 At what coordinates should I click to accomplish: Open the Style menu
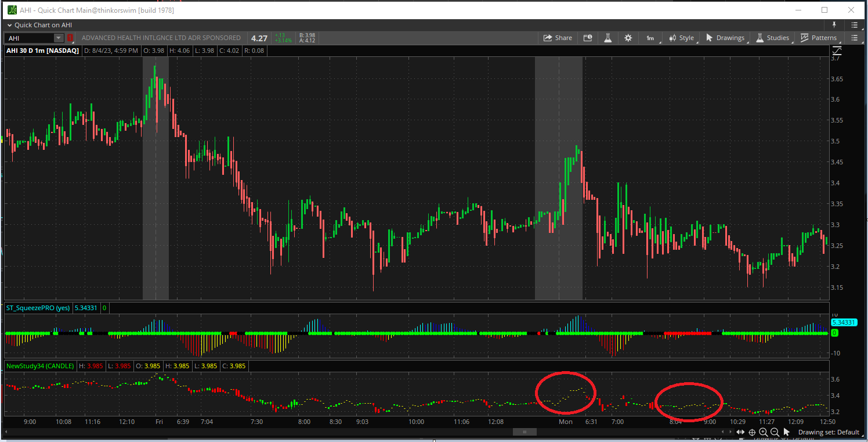tap(681, 38)
